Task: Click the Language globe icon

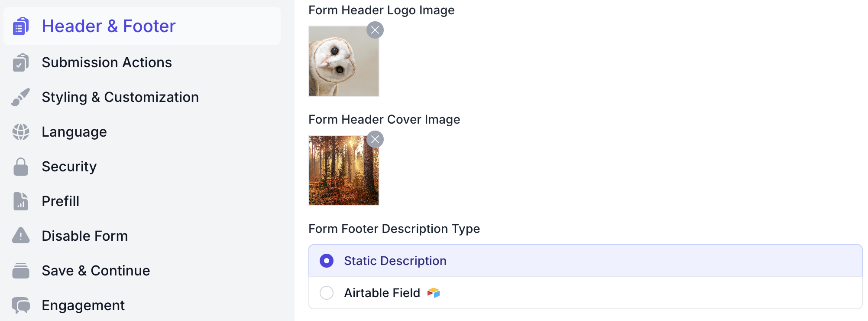Action: (21, 132)
